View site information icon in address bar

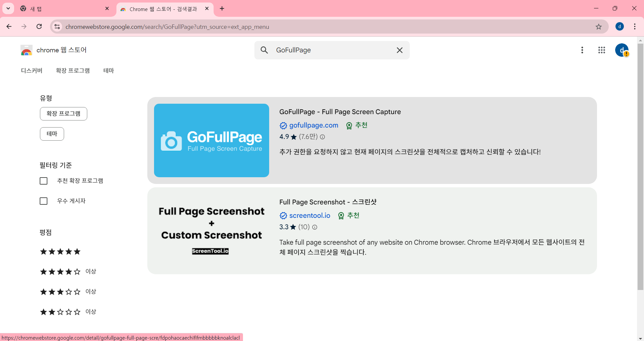point(57,27)
